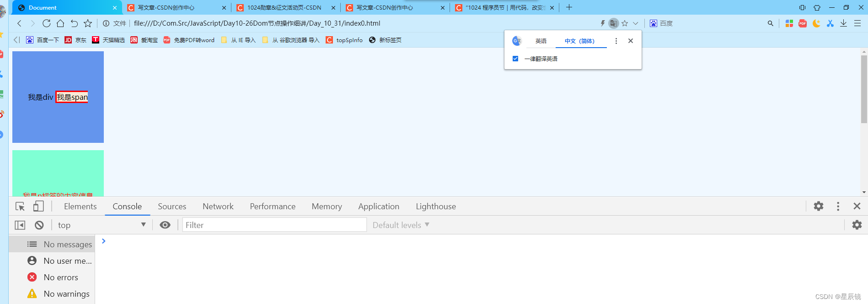Click the console Filter input field

coord(274,225)
